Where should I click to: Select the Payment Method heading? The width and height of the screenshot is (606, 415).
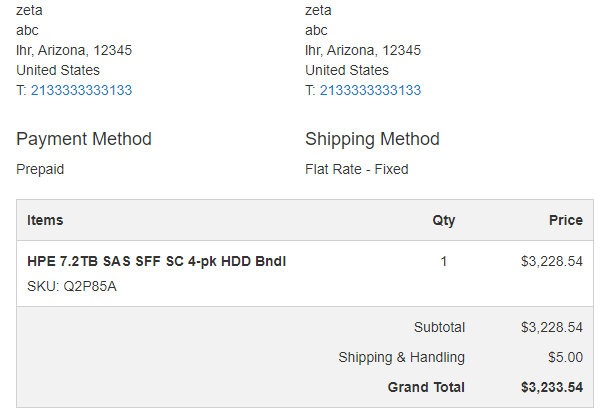coord(84,139)
